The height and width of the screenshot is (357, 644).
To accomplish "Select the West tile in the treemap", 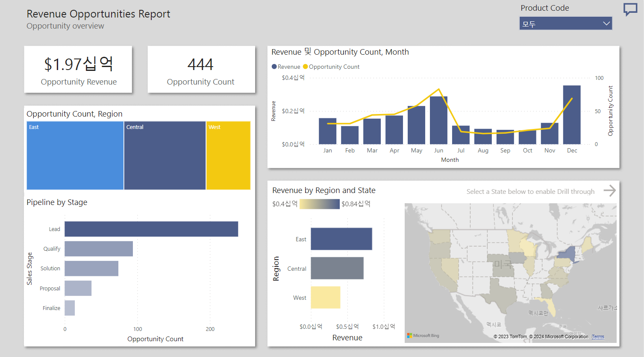I will 228,155.
